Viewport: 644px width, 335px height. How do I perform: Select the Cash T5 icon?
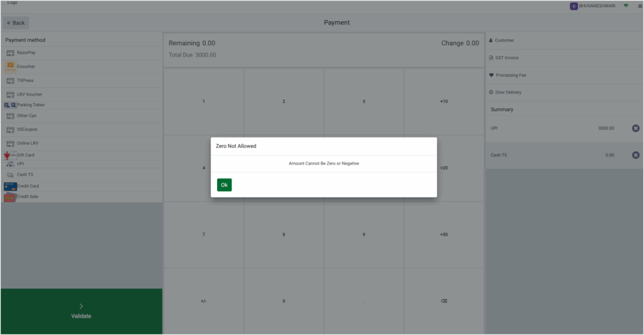tap(10, 175)
